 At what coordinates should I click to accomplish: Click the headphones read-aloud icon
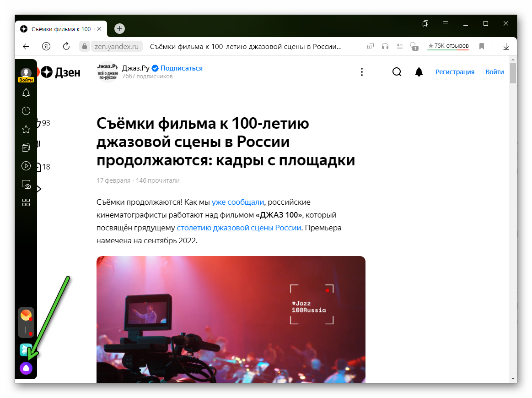pyautogui.click(x=385, y=46)
